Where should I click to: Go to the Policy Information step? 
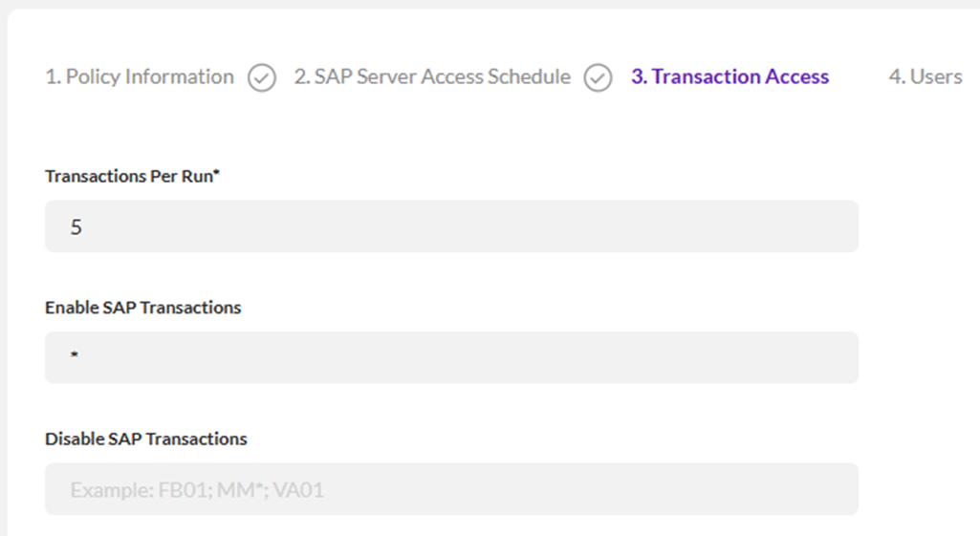pos(140,76)
